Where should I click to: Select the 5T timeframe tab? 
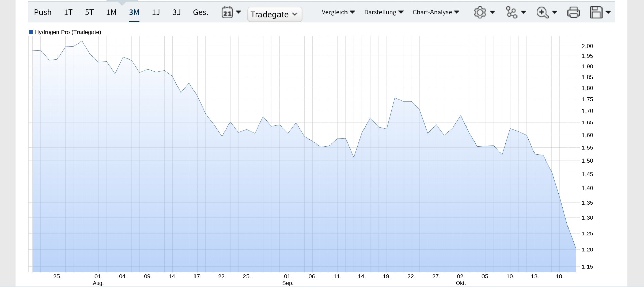click(89, 12)
